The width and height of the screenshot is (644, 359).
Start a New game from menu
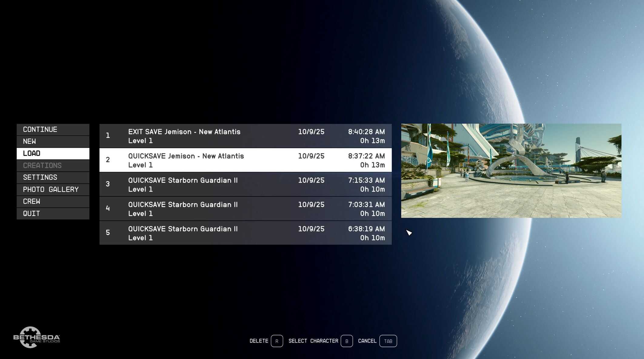[53, 141]
